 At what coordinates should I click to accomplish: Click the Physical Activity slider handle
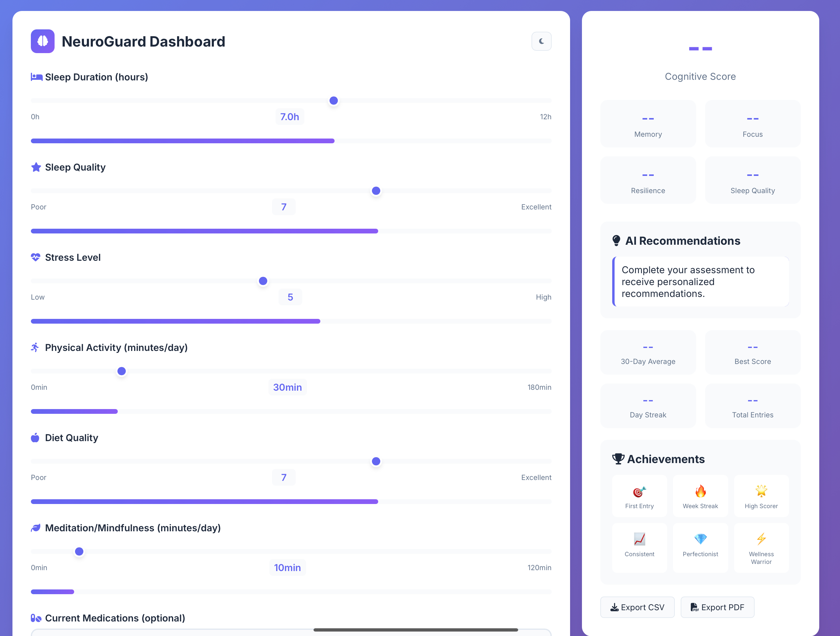pyautogui.click(x=122, y=371)
